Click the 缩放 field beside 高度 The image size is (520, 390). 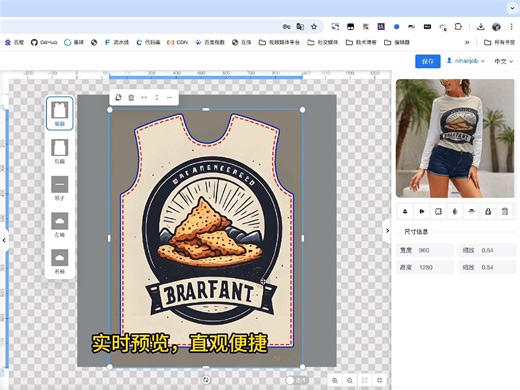tap(487, 267)
